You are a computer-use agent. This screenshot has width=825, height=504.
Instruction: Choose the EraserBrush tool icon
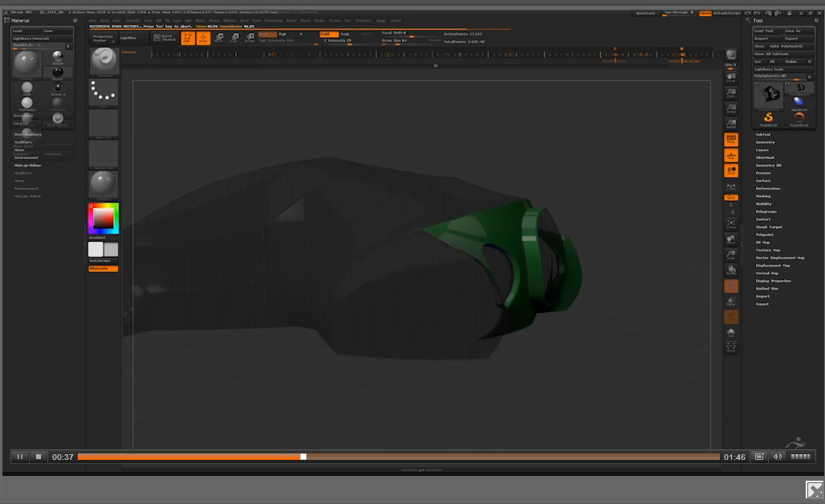(799, 118)
